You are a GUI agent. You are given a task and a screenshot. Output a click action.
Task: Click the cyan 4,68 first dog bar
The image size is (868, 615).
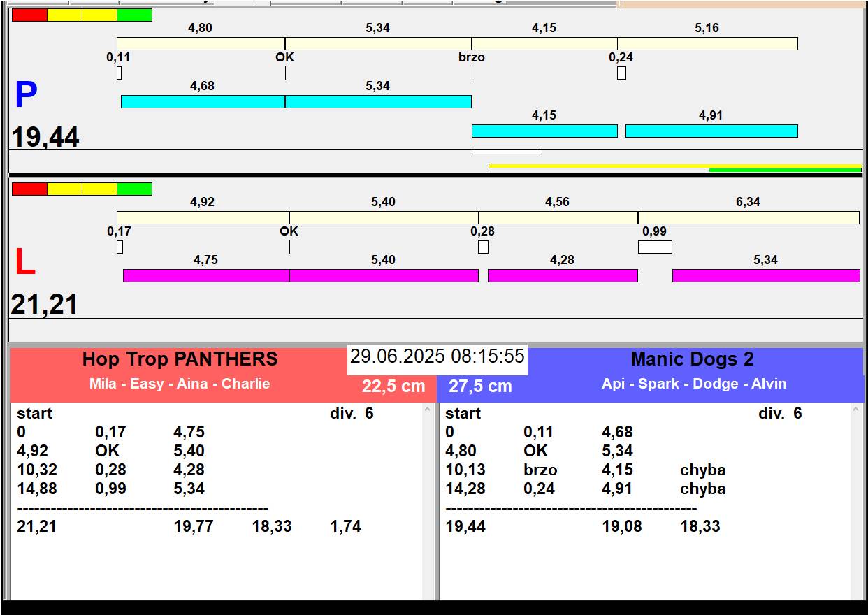coord(203,101)
